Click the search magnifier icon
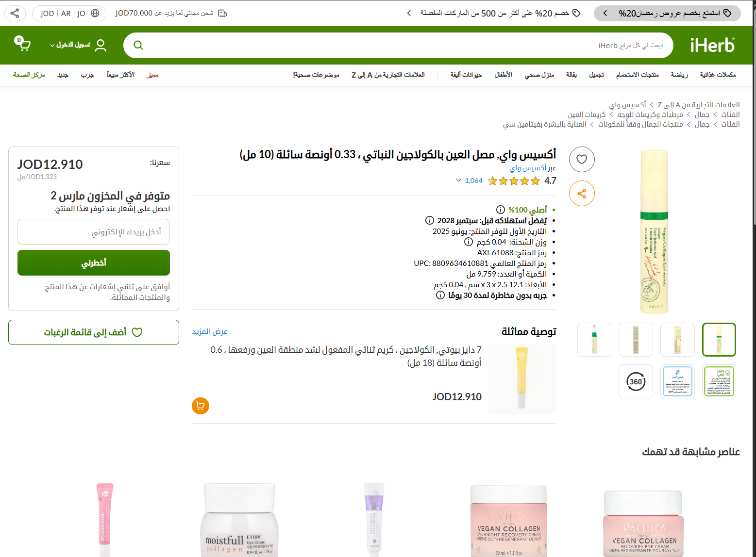 tap(138, 45)
